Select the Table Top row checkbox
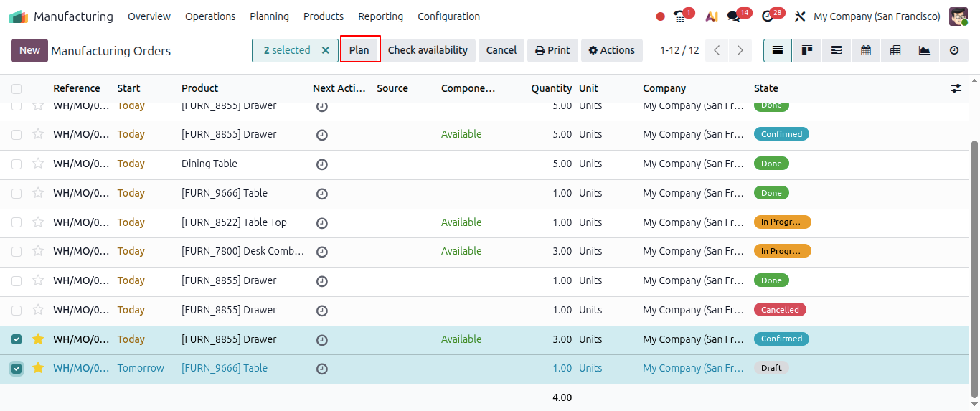The image size is (980, 411). [x=17, y=222]
